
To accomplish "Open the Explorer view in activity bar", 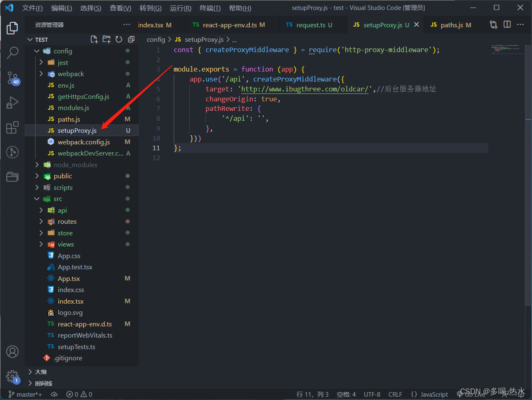I will (12, 28).
